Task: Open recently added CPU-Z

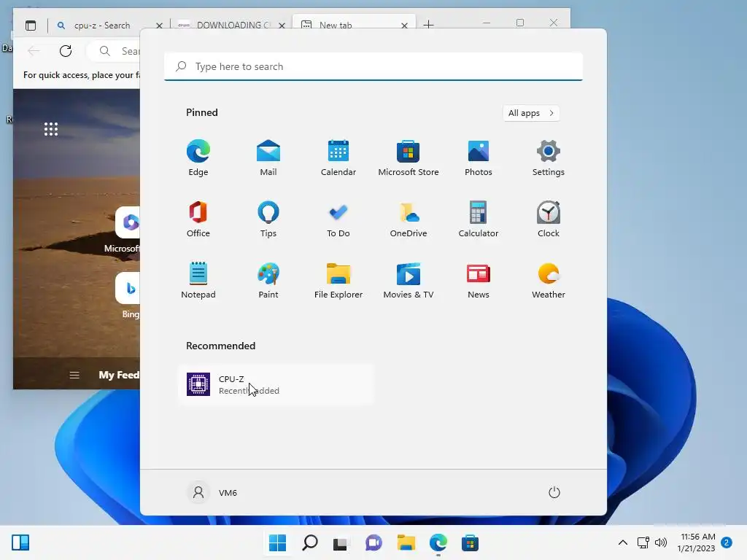Action: pos(276,384)
